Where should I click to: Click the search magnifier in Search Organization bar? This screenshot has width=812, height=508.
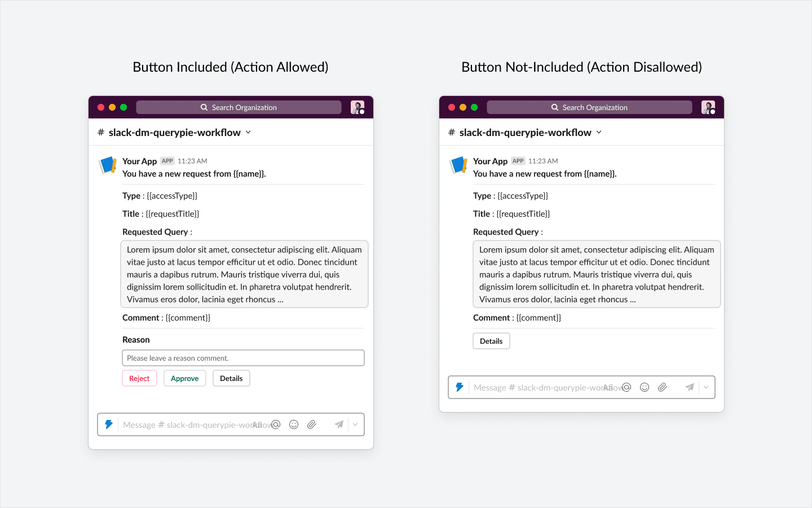[x=204, y=107]
